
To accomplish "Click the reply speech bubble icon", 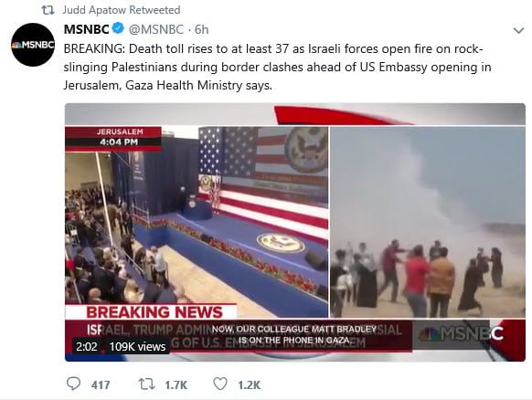I will (x=73, y=384).
